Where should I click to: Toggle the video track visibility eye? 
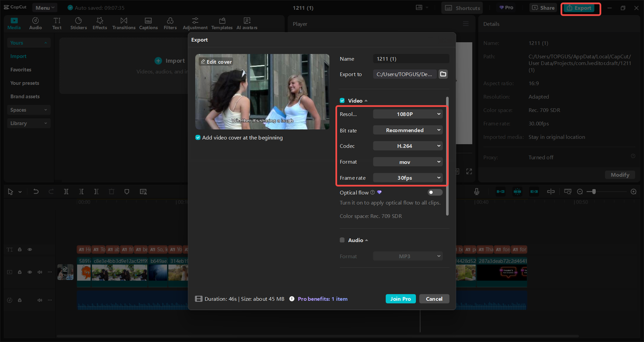coord(30,272)
